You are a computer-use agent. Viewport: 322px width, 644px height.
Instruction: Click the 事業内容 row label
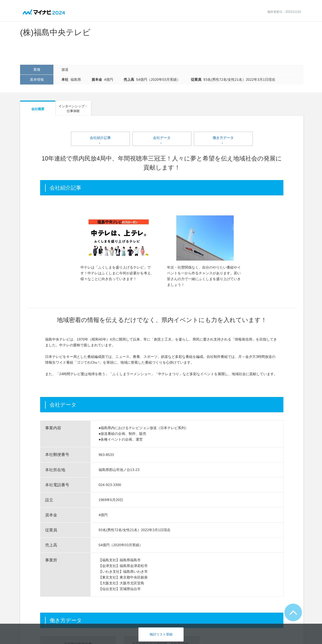click(65, 434)
